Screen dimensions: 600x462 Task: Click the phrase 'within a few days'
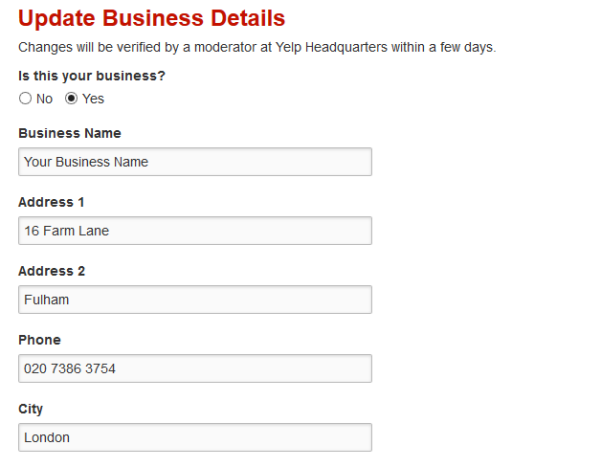pyautogui.click(x=443, y=47)
